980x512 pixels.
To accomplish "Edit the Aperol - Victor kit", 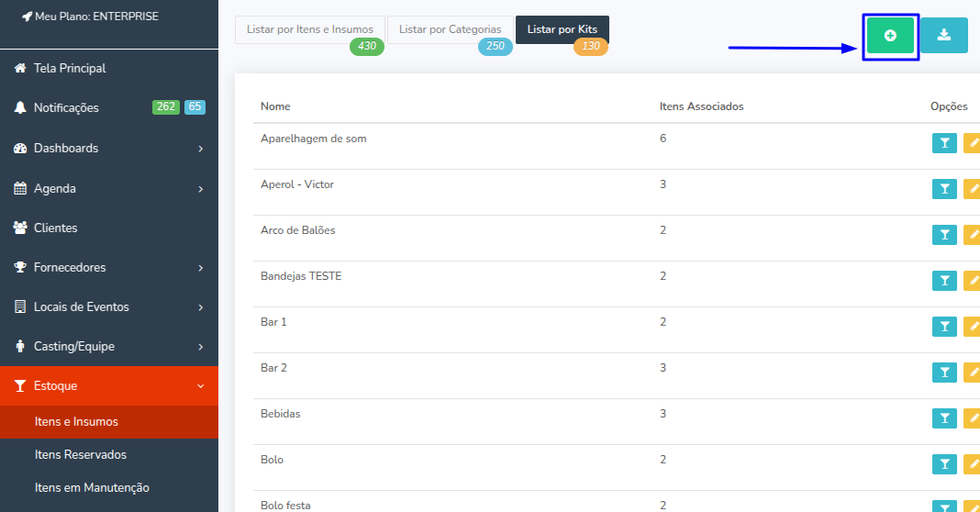I will [973, 189].
